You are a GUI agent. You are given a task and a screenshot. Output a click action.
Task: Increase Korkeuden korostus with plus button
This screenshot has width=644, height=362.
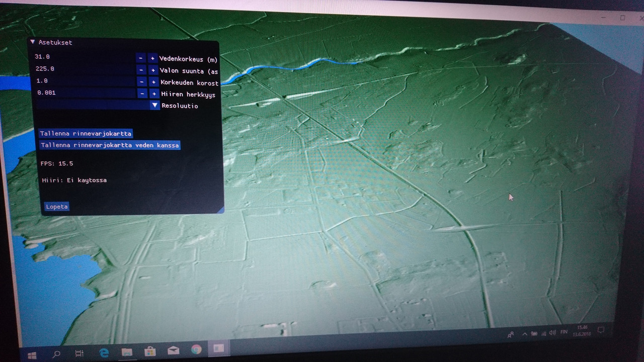tap(153, 82)
